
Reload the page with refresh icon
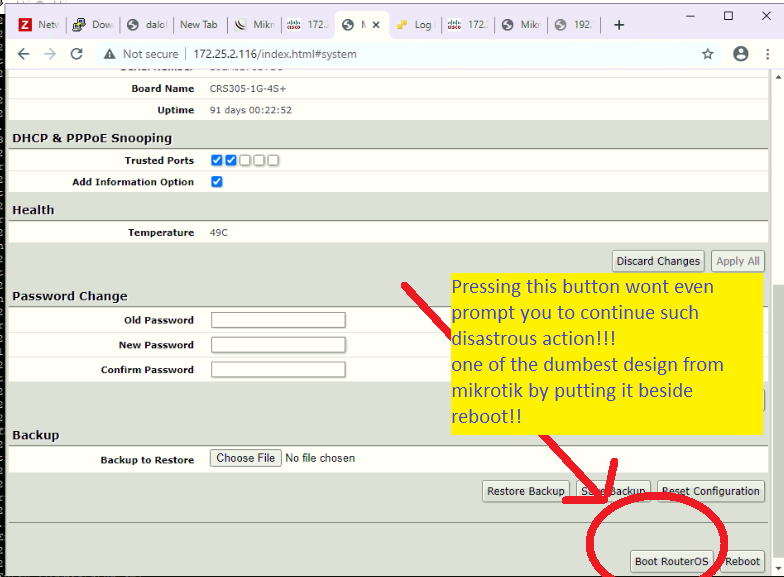pos(76,54)
